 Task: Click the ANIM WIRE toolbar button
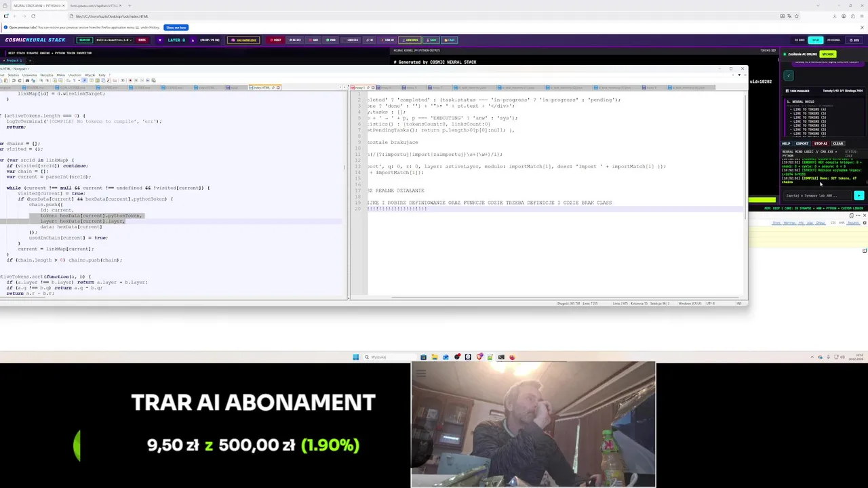[410, 40]
